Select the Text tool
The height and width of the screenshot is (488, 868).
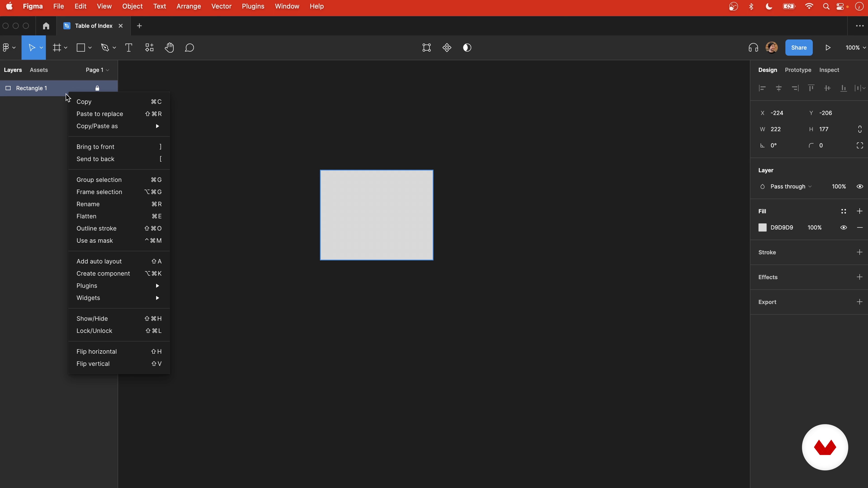pos(129,47)
